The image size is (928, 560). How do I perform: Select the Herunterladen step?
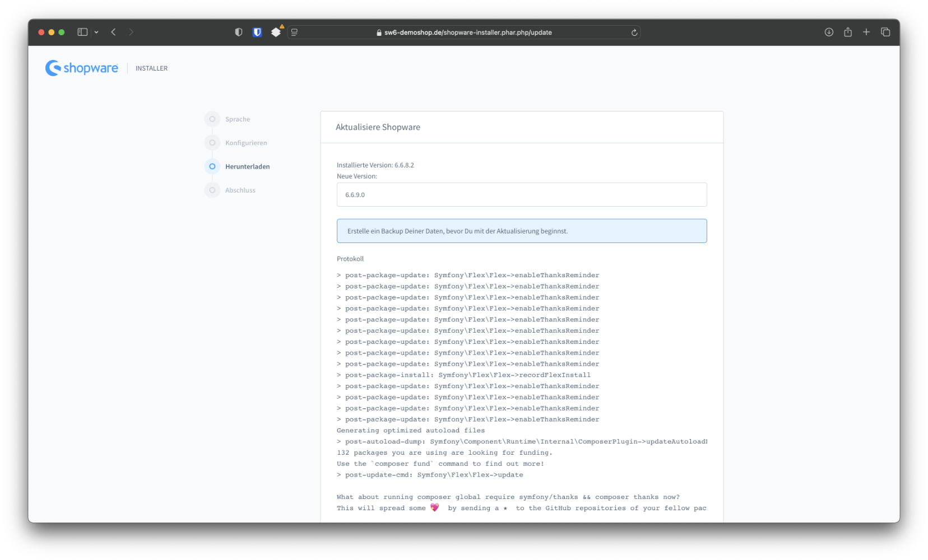click(x=247, y=166)
